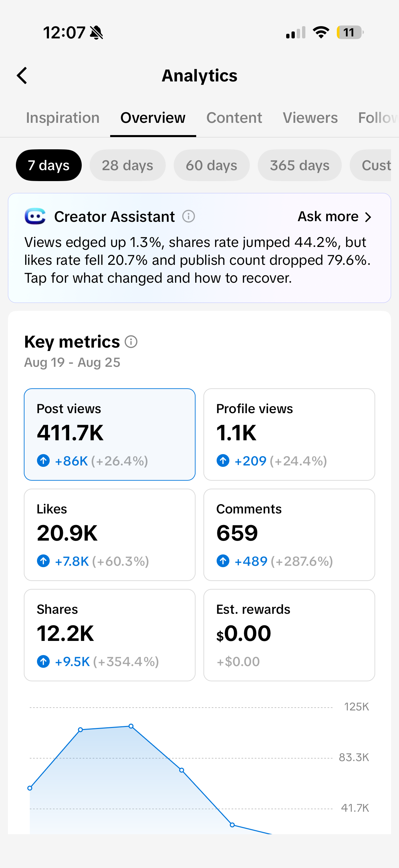This screenshot has width=399, height=868.
Task: Tap the battery indicator in status bar
Action: [x=350, y=32]
